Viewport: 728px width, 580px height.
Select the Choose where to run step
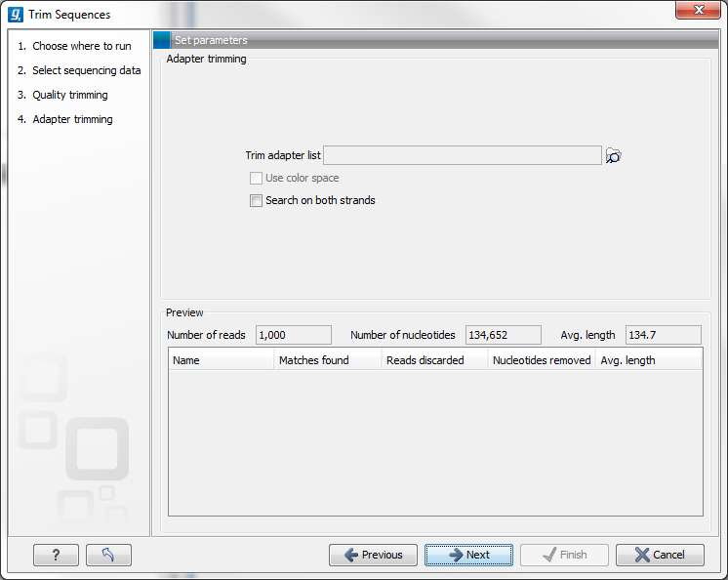81,46
